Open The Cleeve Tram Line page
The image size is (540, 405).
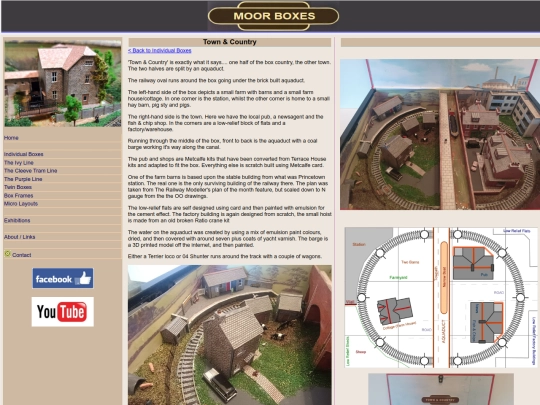tap(31, 171)
